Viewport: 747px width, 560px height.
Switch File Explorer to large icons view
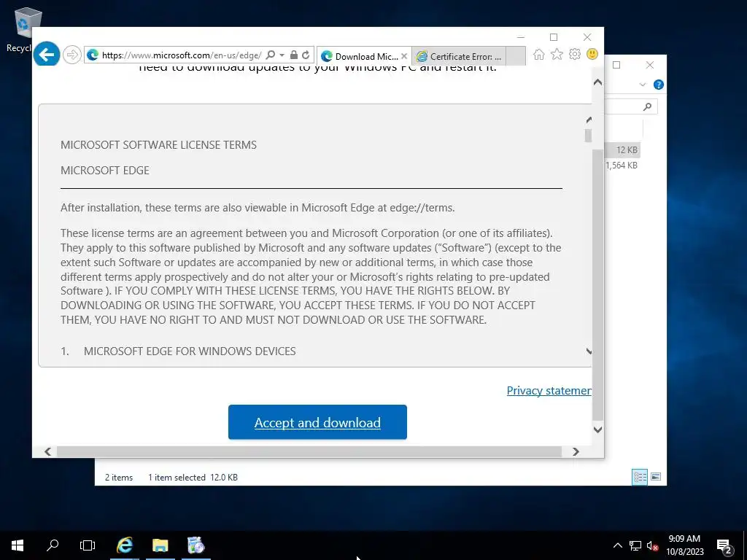(x=656, y=477)
